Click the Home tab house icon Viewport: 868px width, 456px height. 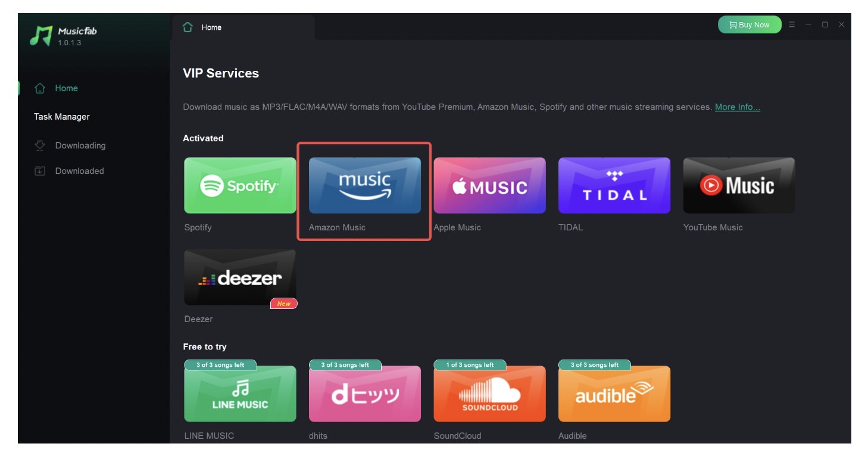[x=188, y=27]
